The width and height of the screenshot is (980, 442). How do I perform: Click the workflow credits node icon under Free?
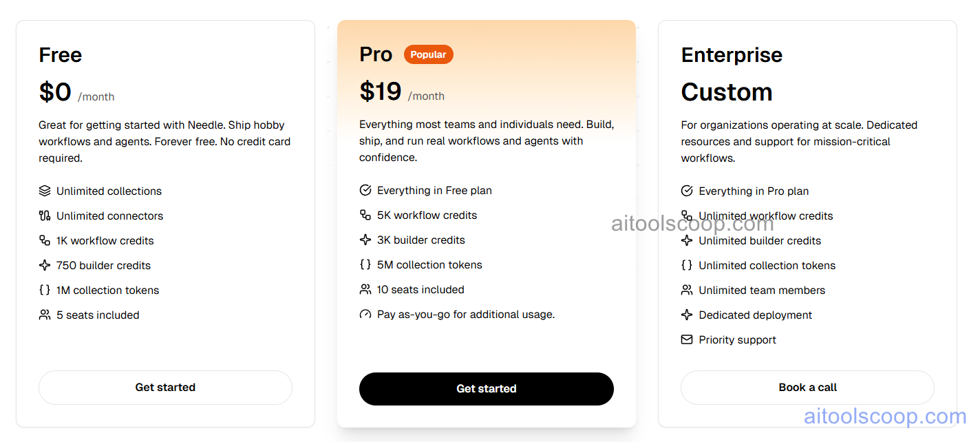coord(45,240)
